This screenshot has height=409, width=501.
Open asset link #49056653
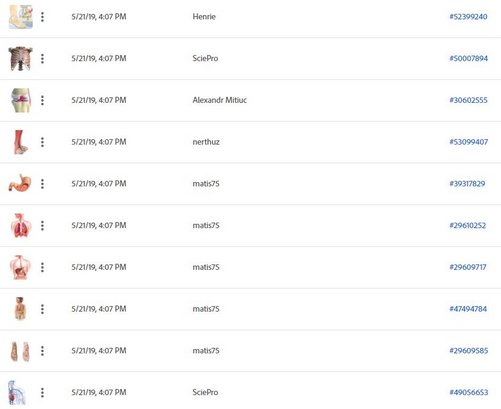(x=468, y=392)
